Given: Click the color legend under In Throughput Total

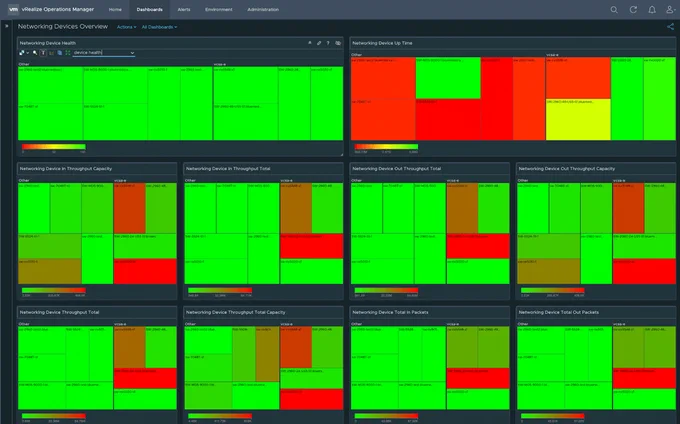Looking at the screenshot, I should click(x=220, y=290).
